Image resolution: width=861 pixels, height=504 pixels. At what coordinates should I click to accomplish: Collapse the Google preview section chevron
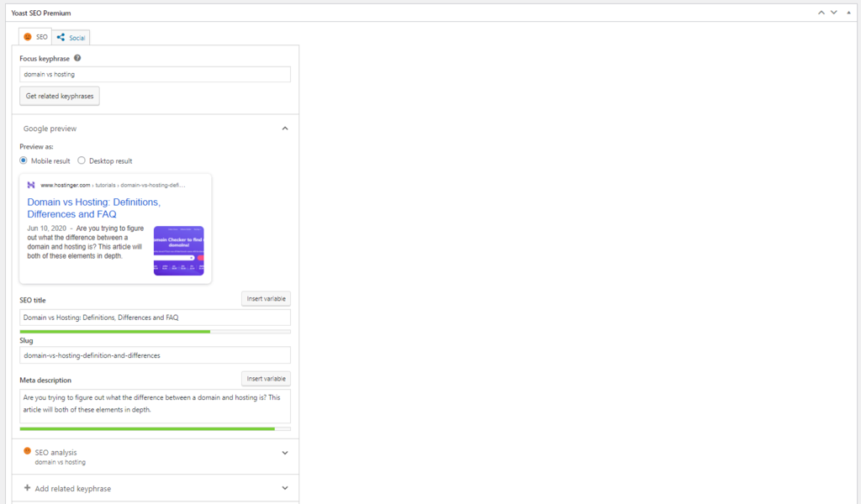click(285, 128)
